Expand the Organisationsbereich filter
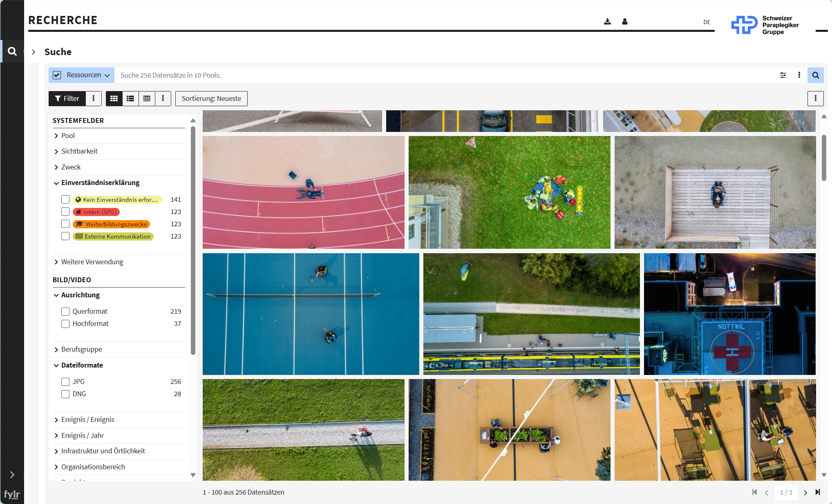This screenshot has height=504, width=832. pos(119,467)
